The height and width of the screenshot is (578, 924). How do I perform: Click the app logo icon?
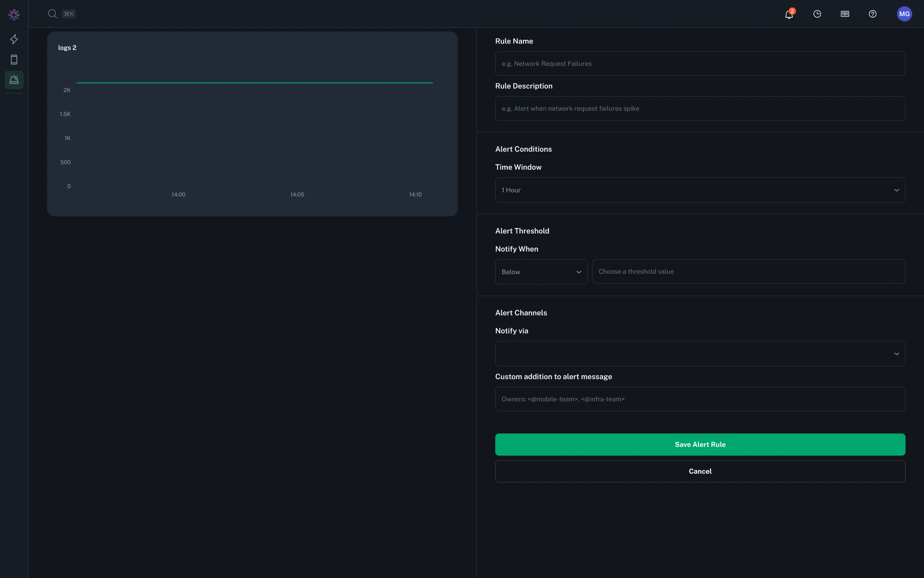coord(14,15)
